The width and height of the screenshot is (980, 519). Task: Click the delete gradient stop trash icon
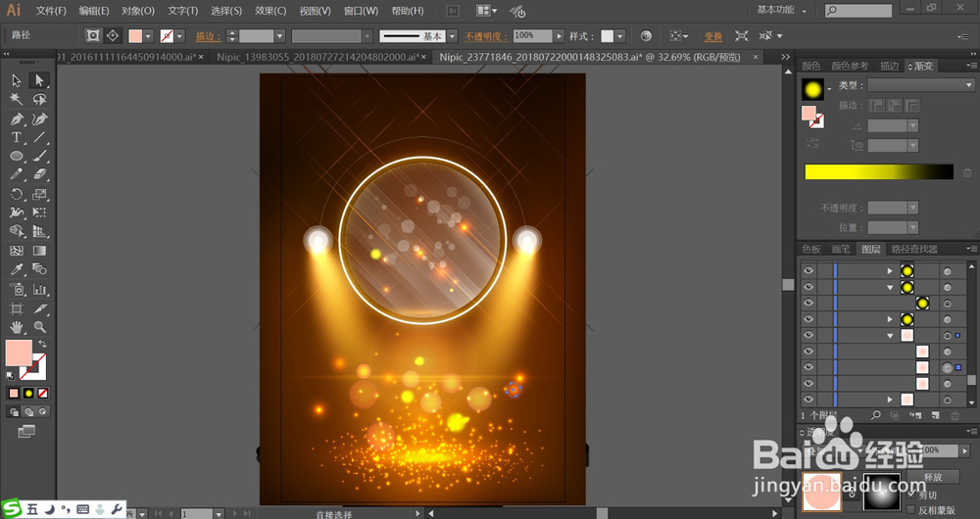(x=967, y=172)
